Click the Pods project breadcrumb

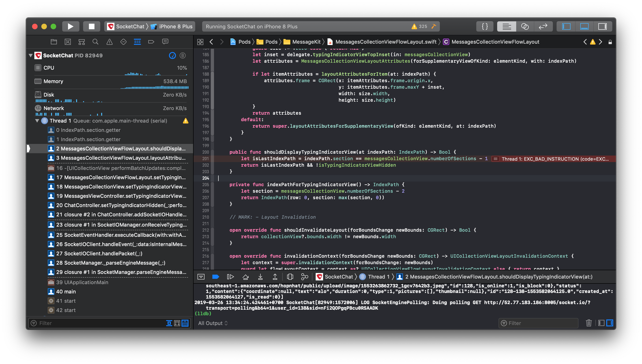(x=240, y=42)
